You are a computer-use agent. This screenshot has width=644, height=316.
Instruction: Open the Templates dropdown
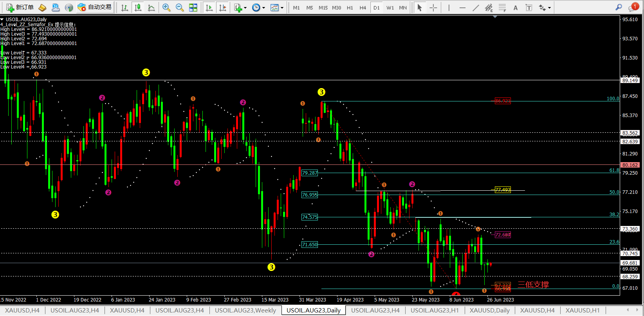(277, 7)
